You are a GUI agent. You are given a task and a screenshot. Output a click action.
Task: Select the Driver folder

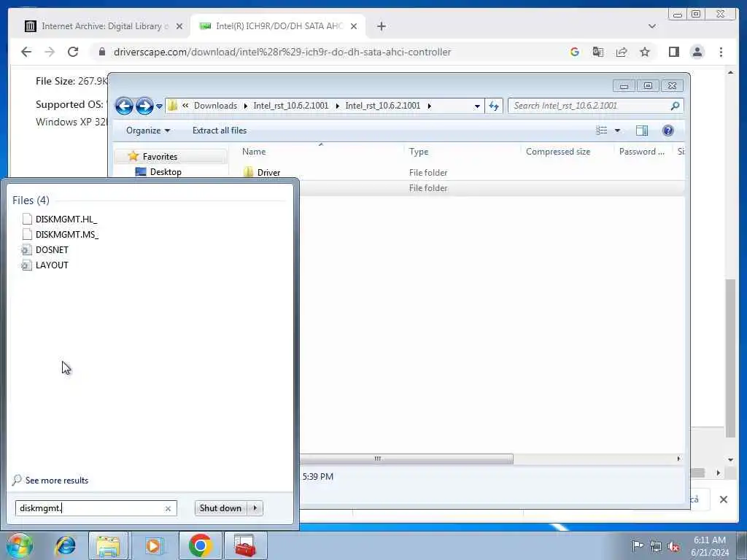click(x=268, y=172)
